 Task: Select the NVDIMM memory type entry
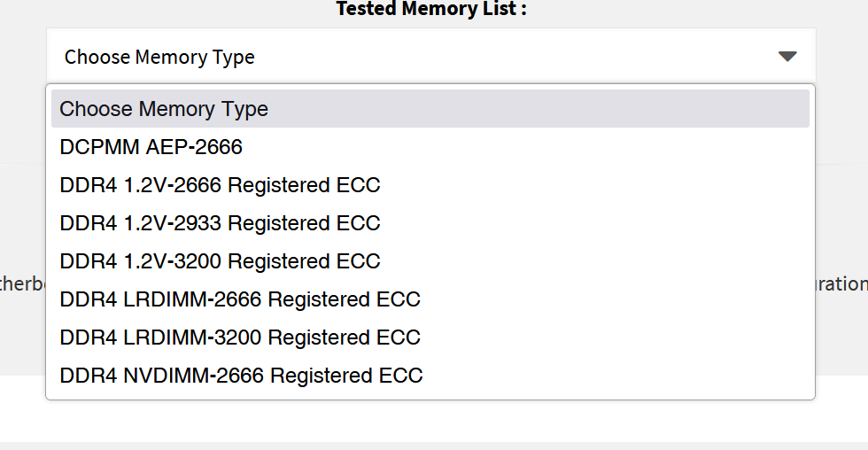tap(242, 376)
